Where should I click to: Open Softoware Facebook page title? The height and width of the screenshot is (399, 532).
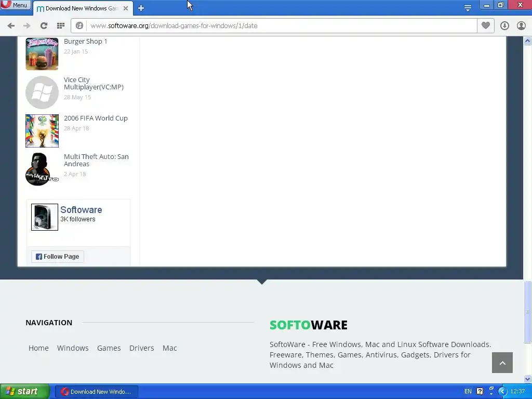coord(81,210)
